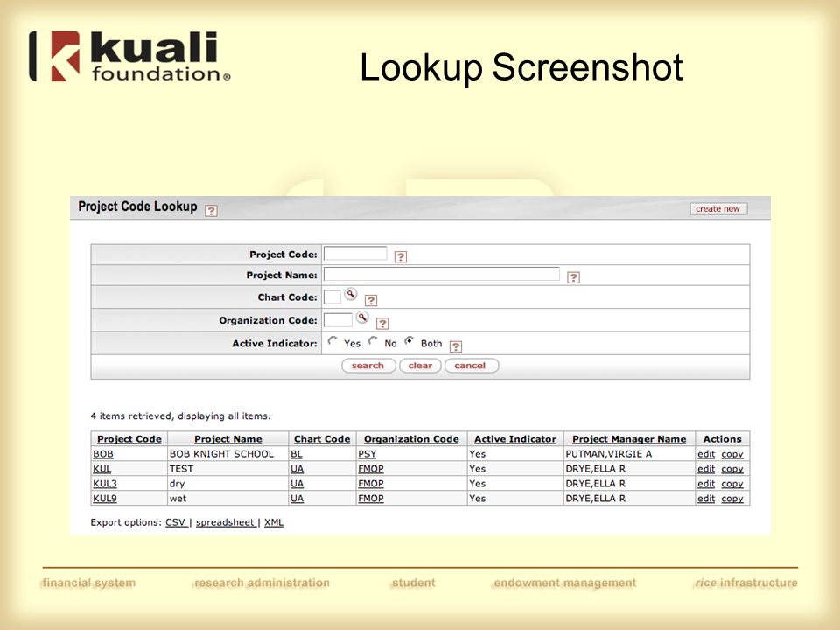Click the search button
Image resolution: width=840 pixels, height=630 pixels.
[x=368, y=366]
